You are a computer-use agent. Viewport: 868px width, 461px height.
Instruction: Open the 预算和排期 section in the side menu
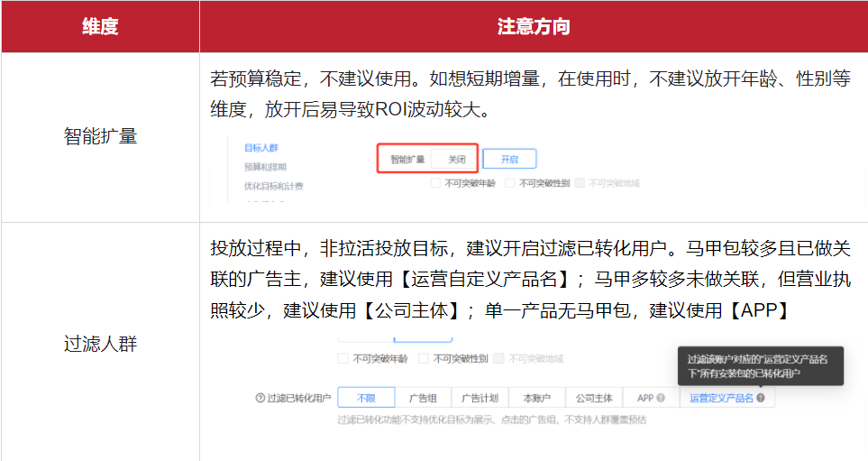click(x=265, y=167)
